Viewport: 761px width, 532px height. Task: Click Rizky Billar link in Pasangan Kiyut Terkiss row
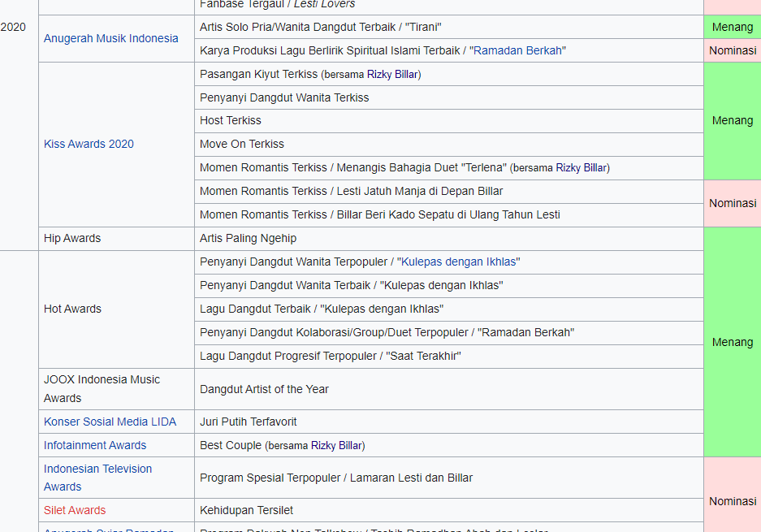tap(392, 74)
